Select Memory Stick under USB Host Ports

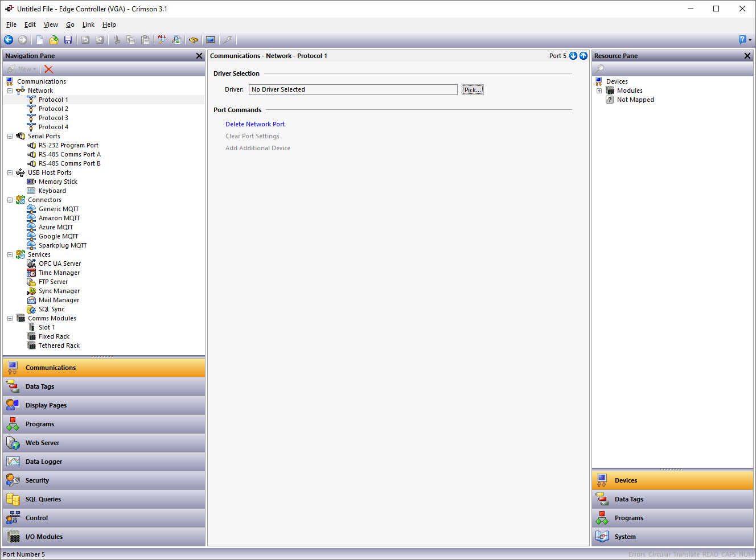58,182
